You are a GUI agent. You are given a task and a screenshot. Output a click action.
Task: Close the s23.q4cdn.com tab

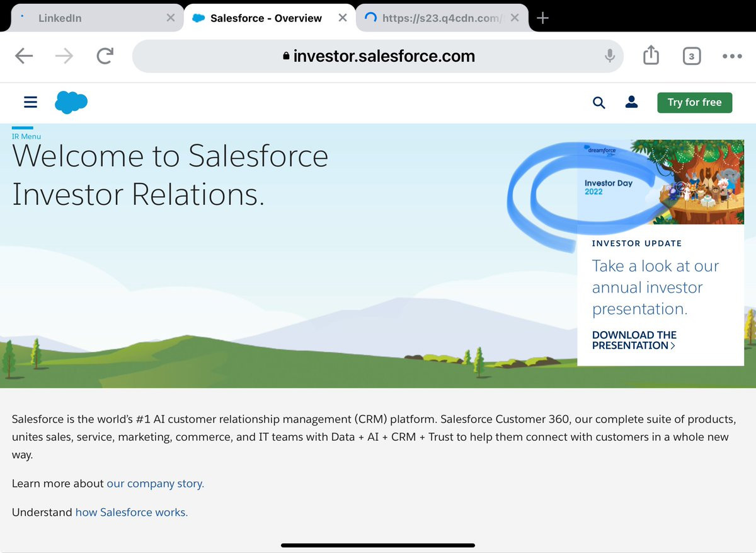[515, 18]
